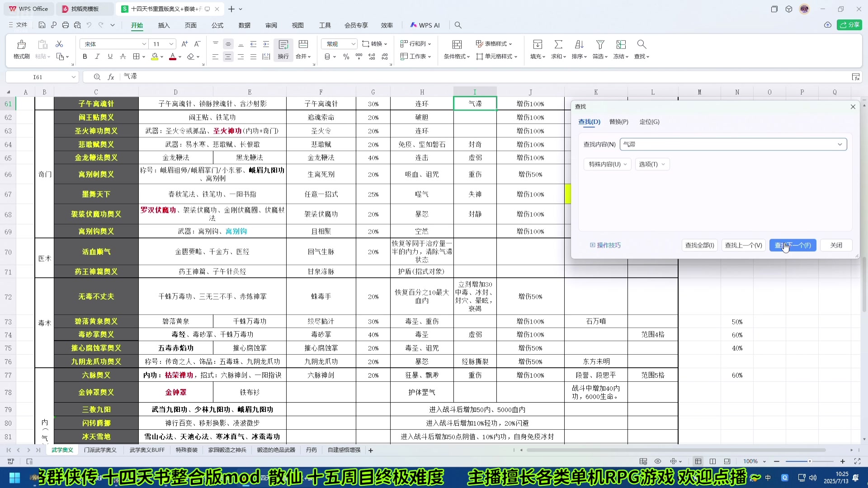Click the green Share (分享) button
The height and width of the screenshot is (488, 868).
[849, 25]
